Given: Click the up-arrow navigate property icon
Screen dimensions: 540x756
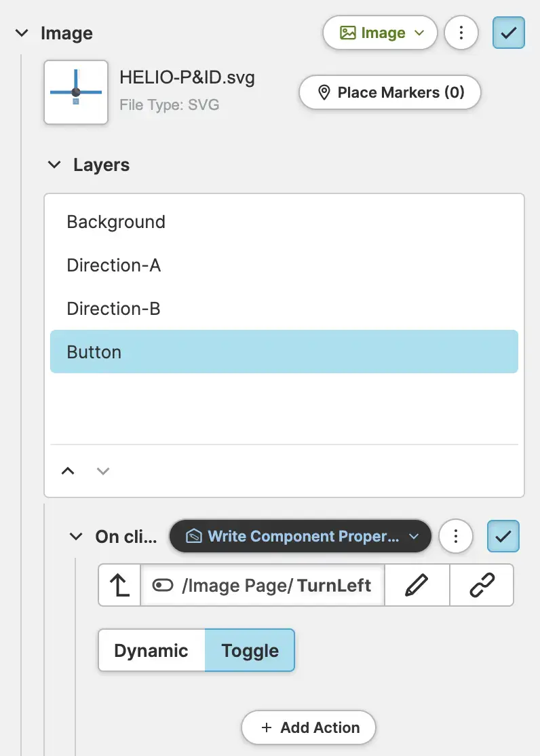Looking at the screenshot, I should point(120,585).
